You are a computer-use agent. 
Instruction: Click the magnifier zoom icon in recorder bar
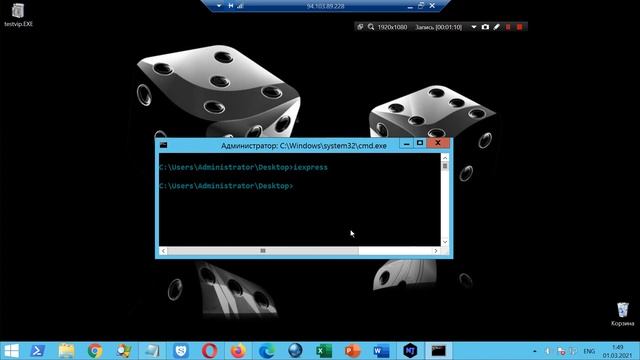(371, 27)
